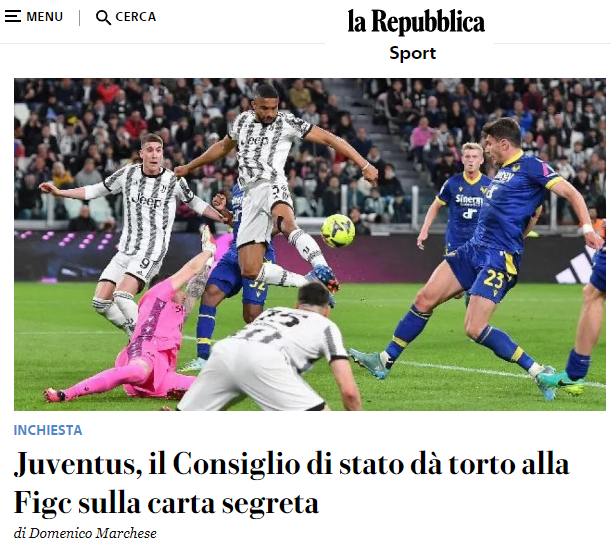The width and height of the screenshot is (611, 545).
Task: Go to la Repubblica home logo
Action: click(x=416, y=22)
